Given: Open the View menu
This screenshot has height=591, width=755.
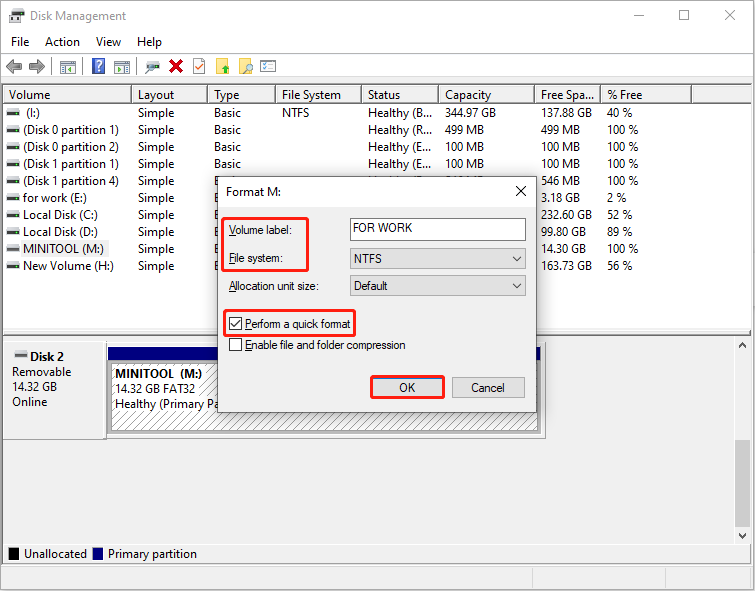Looking at the screenshot, I should 108,42.
